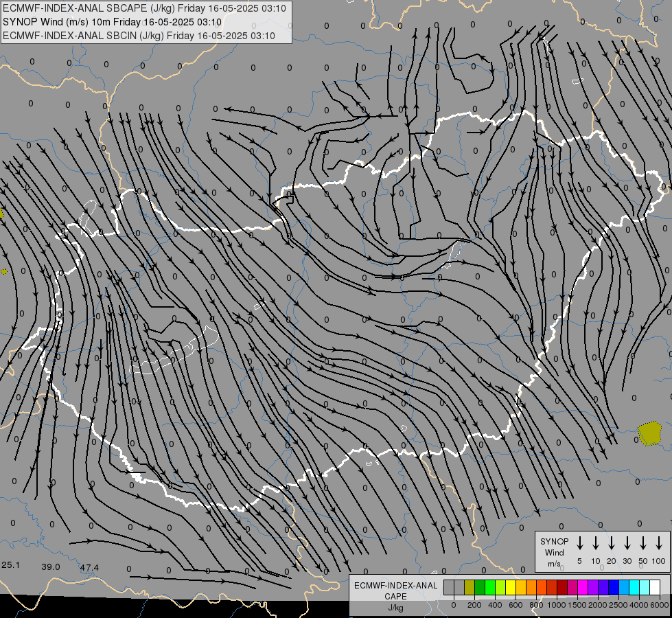Click the 5 m/s wind arrow in legend

pos(580,543)
